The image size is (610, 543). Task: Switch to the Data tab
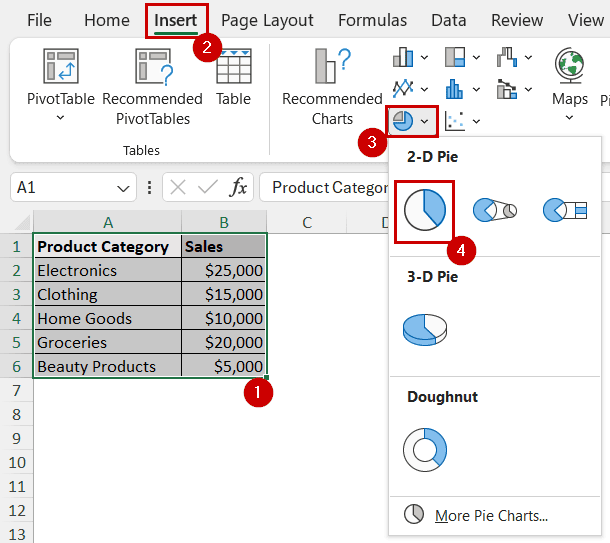coord(449,20)
